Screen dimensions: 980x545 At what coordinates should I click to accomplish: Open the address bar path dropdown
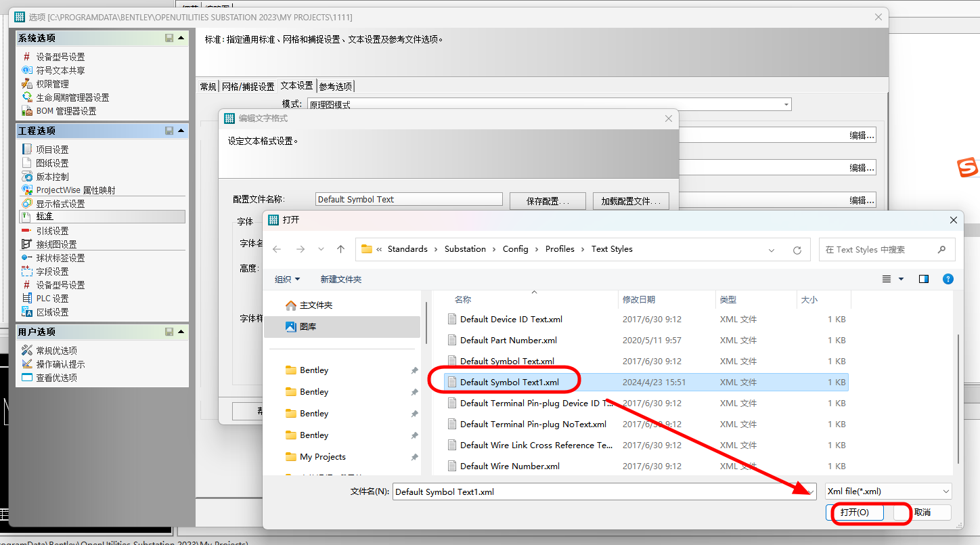[x=772, y=249]
